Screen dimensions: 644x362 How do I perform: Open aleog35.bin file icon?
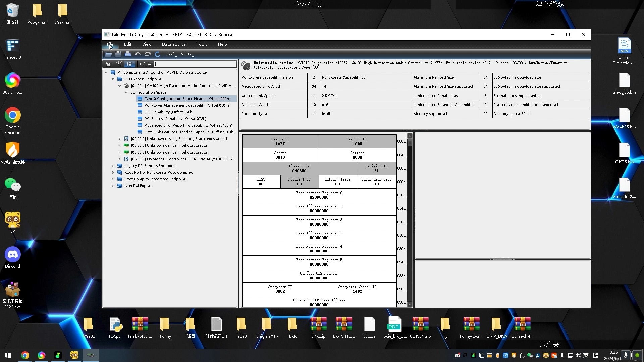[624, 84]
